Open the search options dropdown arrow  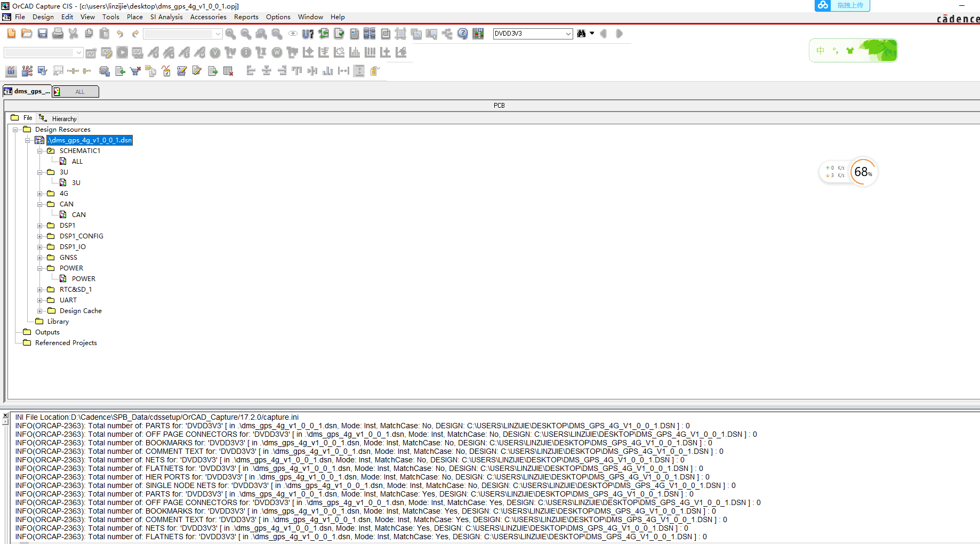click(592, 34)
